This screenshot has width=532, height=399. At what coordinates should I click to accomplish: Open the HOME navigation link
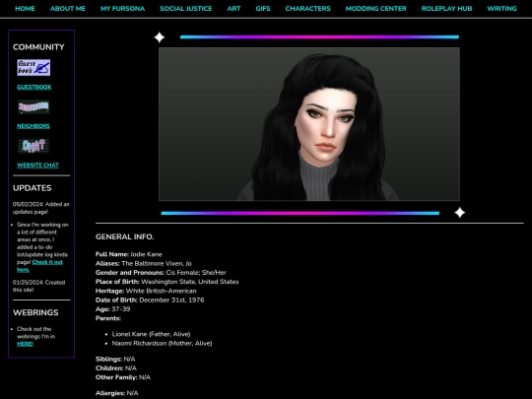coord(25,9)
